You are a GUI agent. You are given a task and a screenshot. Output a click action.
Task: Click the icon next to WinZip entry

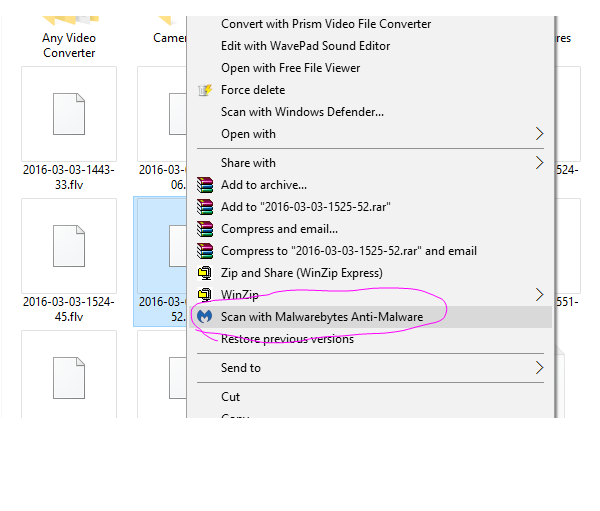[x=205, y=295]
